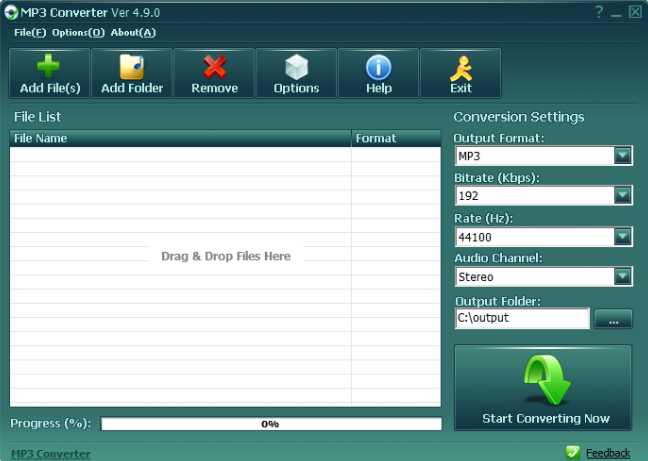Screen dimensions: 648x461
Task: Expand the Audio Channel dropdown
Action: tap(622, 276)
